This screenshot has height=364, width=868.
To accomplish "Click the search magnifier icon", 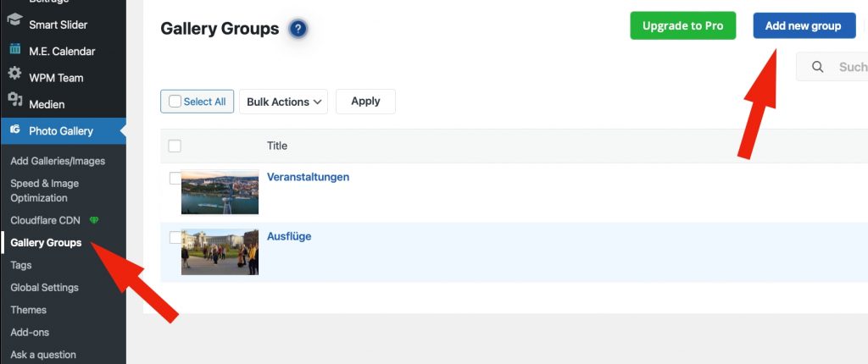I will click(x=818, y=67).
